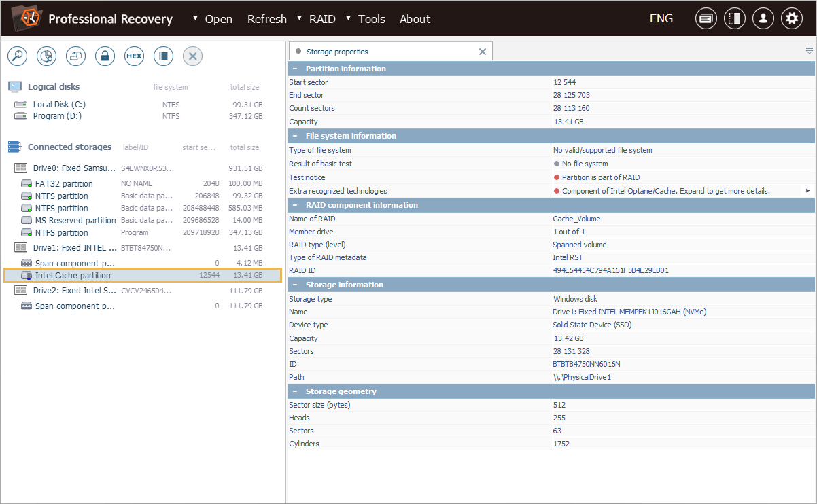Click the gray X close-storage toolbar icon
817x504 pixels.
point(192,56)
